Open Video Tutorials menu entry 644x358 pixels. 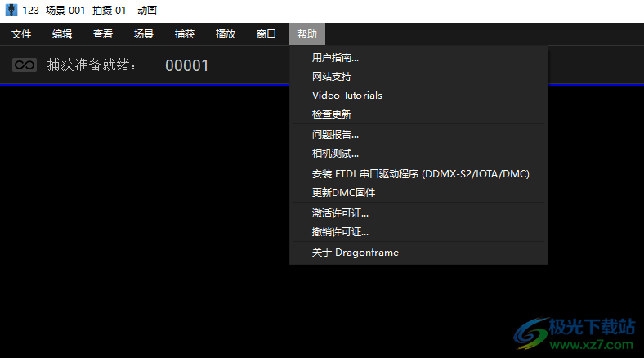[x=419, y=96]
